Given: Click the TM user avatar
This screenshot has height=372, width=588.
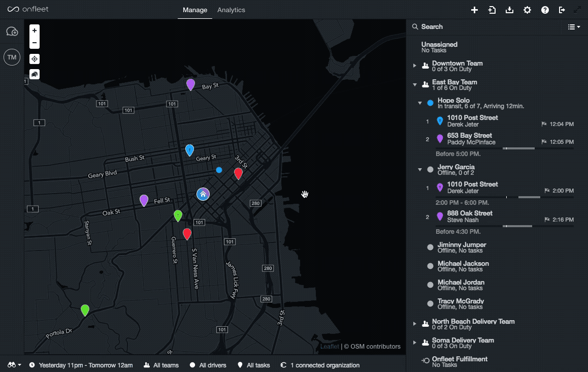Looking at the screenshot, I should pos(12,57).
